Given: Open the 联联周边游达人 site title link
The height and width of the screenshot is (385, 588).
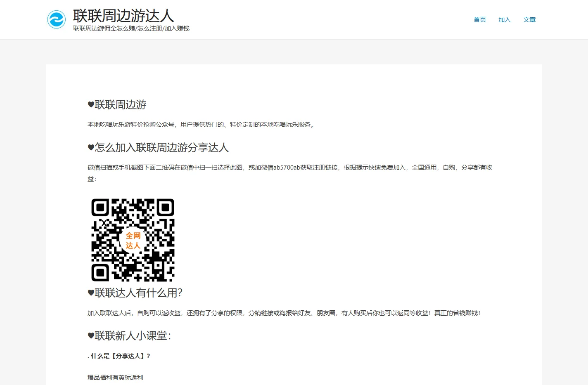Looking at the screenshot, I should (x=123, y=16).
